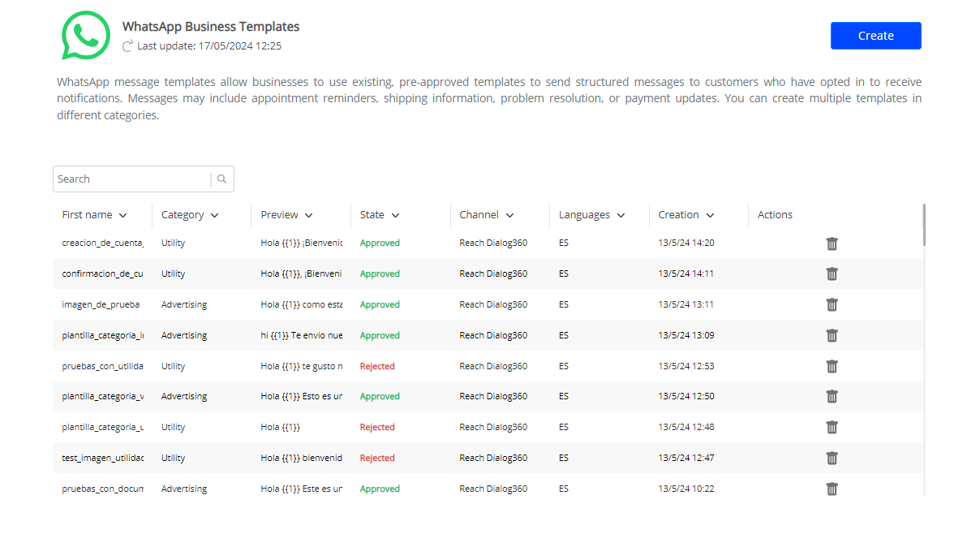980x560 pixels.
Task: Click trash icon for imagen_de_prueba row
Action: [832, 304]
